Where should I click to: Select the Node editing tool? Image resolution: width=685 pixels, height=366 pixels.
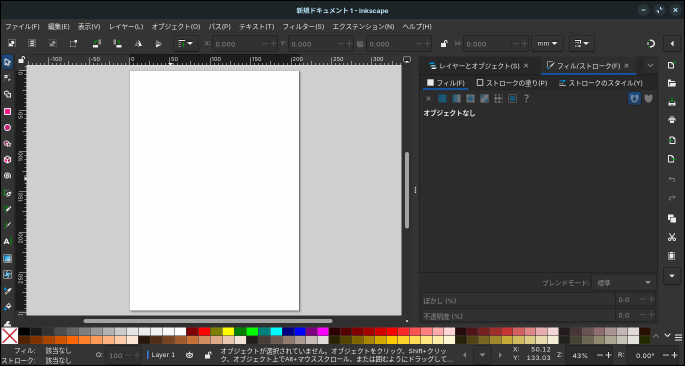(x=7, y=78)
